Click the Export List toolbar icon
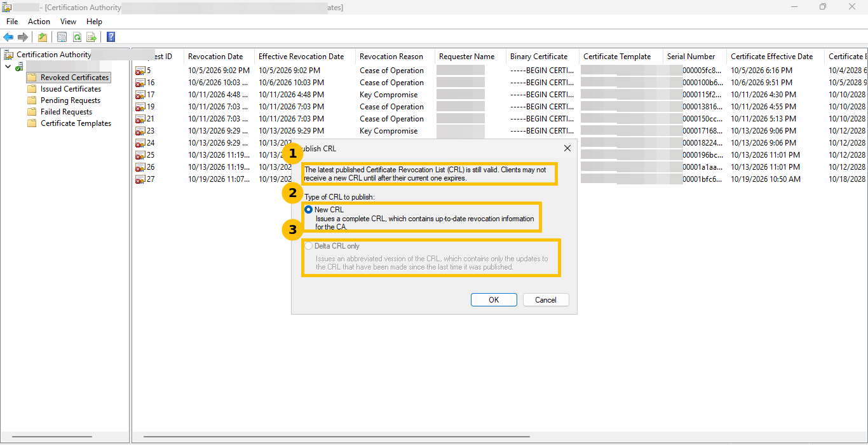This screenshot has width=868, height=445. [x=92, y=37]
